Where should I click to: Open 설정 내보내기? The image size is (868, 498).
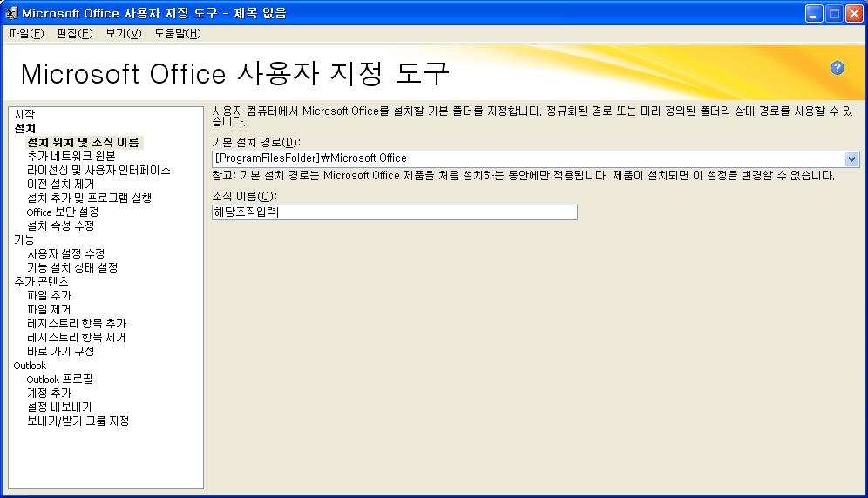point(60,407)
